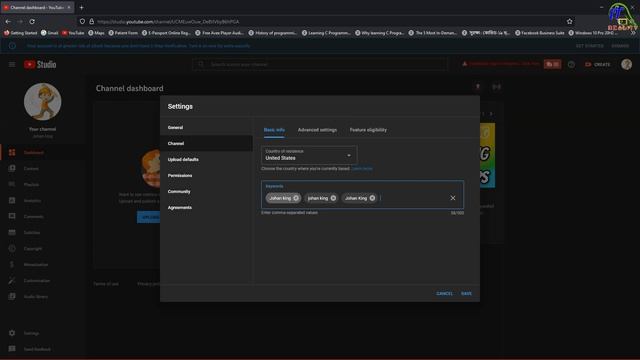Open the Content icon in the sidebar
This screenshot has width=640, height=360.
pos(12,168)
